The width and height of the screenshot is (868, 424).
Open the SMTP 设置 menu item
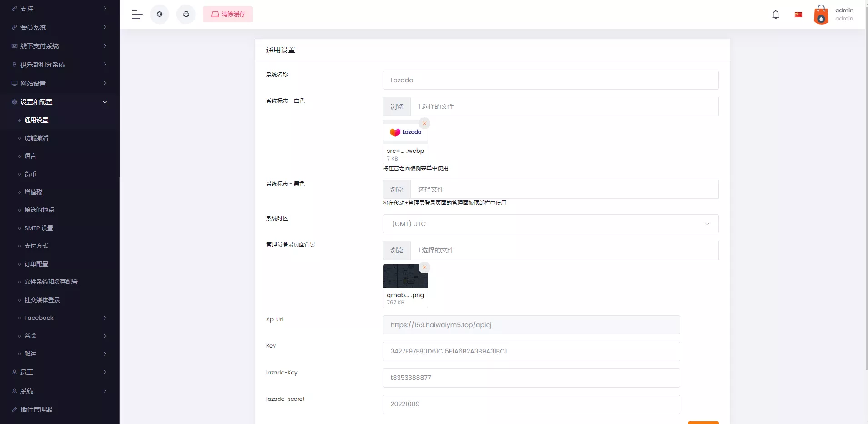pyautogui.click(x=39, y=228)
